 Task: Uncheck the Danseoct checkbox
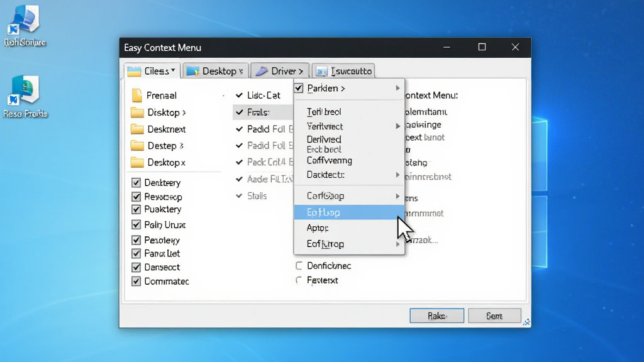point(136,267)
